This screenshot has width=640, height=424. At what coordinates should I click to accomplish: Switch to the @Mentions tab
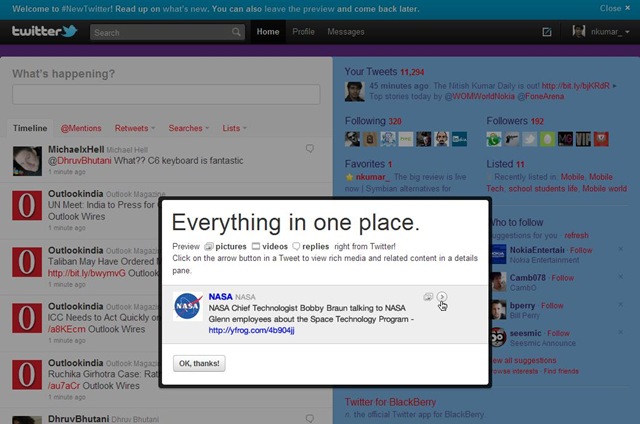[81, 128]
